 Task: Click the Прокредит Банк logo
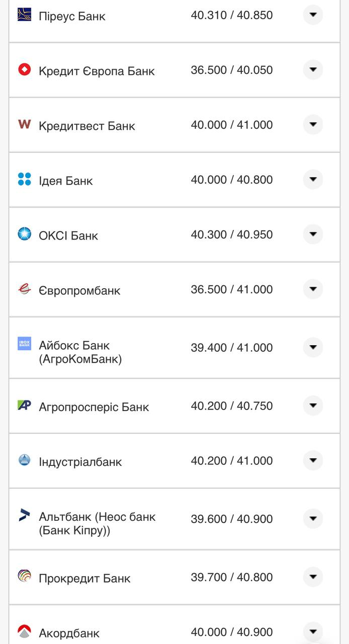(24, 576)
